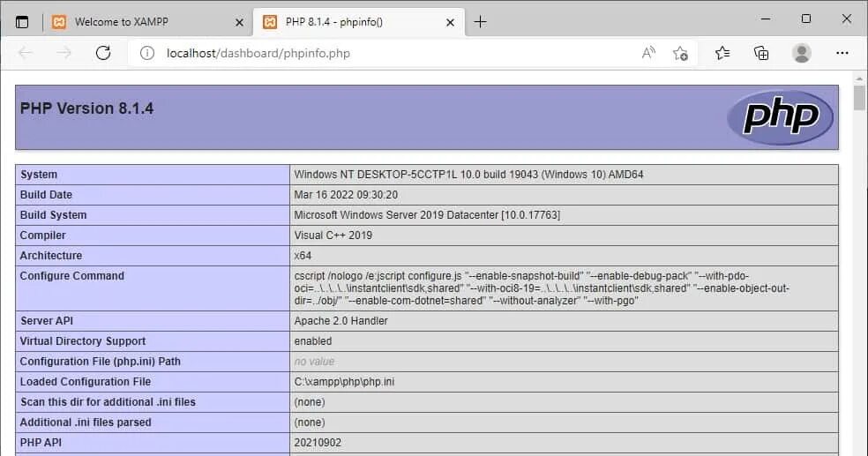The width and height of the screenshot is (868, 456).
Task: Close the PHP 8.1.4 phpinfo tab
Action: pos(450,22)
